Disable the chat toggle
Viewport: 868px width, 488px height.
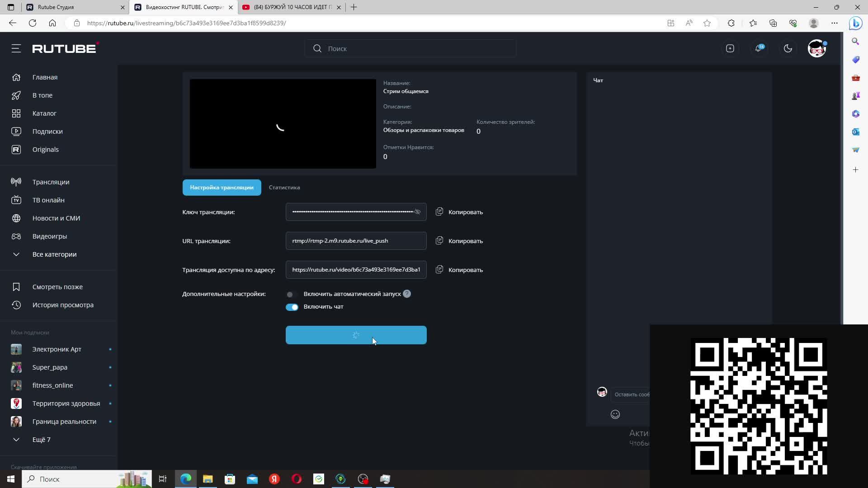292,307
